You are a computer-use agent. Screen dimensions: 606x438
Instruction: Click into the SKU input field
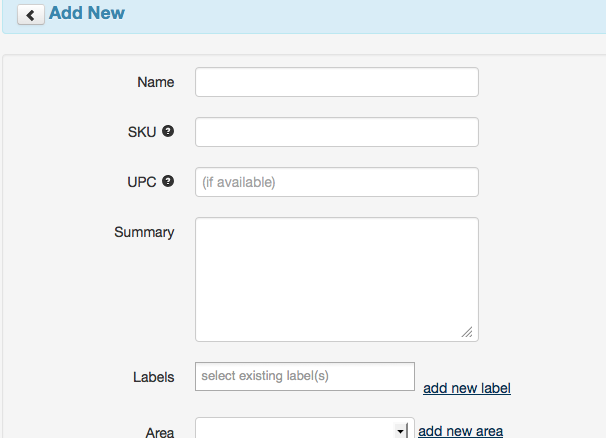click(x=336, y=132)
